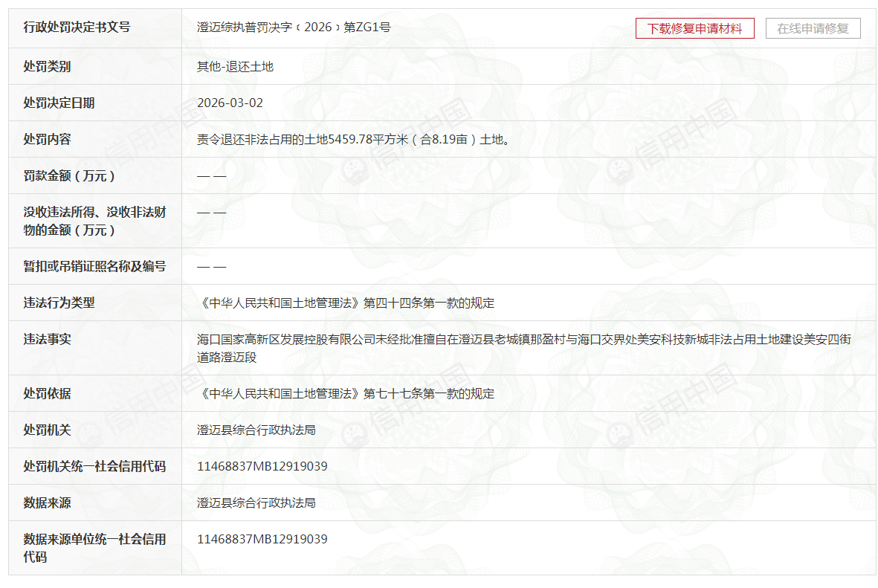The image size is (878, 588).
Task: Click the 处罚依据 value citing 第七十七条
Action: pyautogui.click(x=346, y=394)
